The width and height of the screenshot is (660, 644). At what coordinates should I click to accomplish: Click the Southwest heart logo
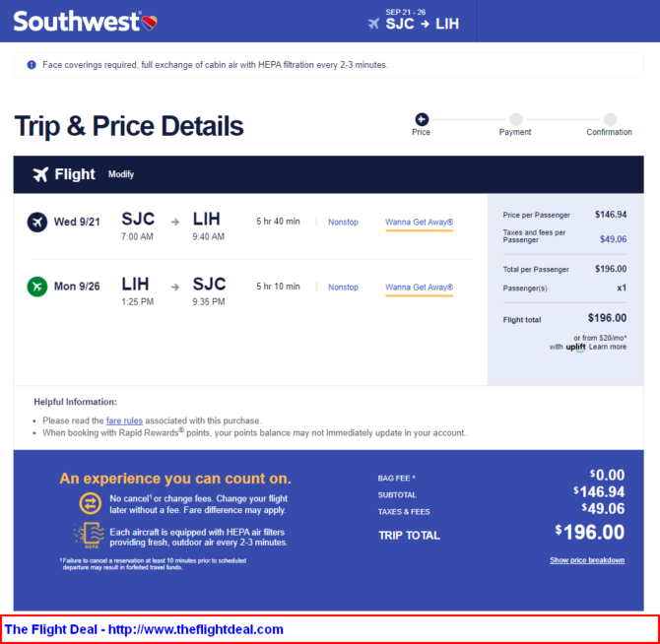point(150,23)
